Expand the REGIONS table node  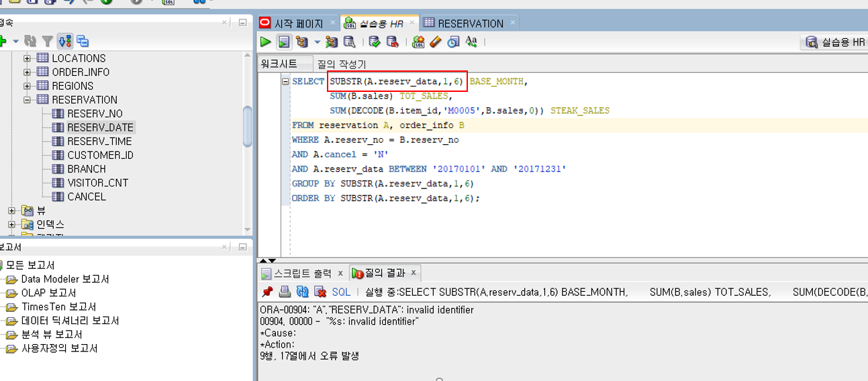[x=28, y=86]
